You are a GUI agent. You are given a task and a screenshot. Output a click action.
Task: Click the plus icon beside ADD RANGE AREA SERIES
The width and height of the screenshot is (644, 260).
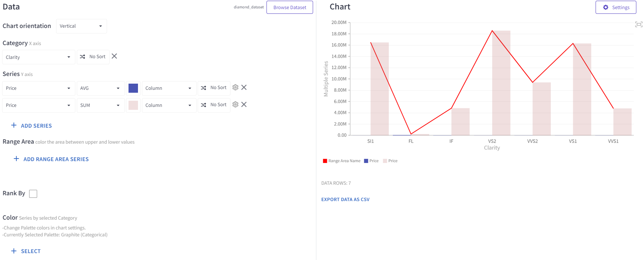click(x=16, y=159)
